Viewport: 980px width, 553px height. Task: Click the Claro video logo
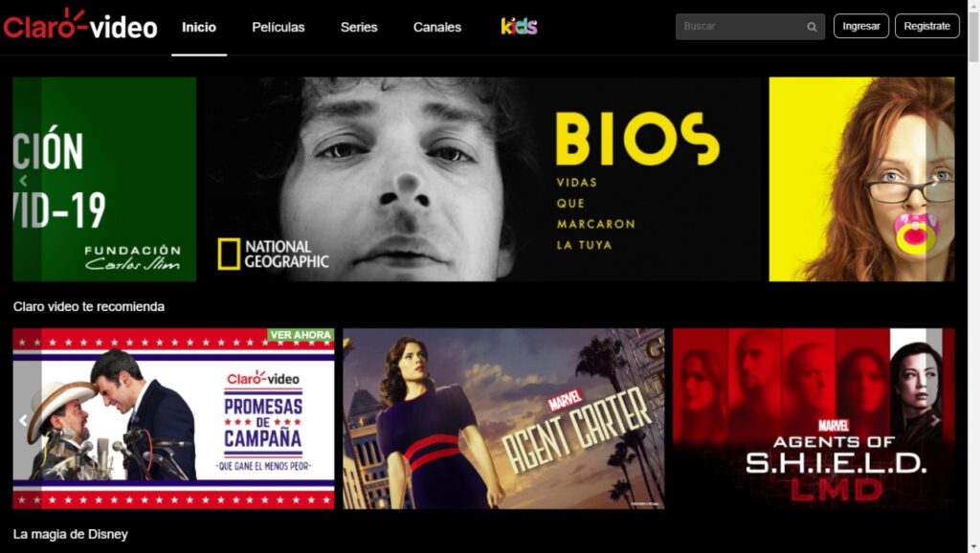80,25
